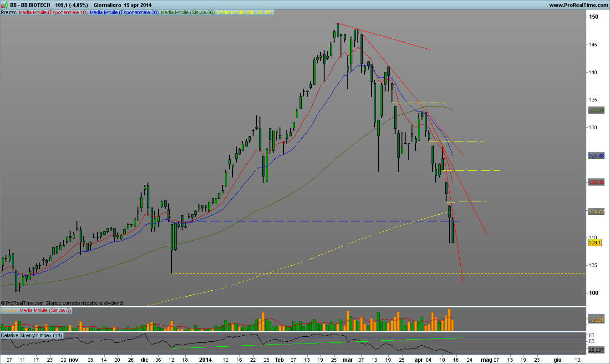610x364 pixels.
Task: Click the 109,1 (-4,05%) quote text
Action: (x=72, y=5)
